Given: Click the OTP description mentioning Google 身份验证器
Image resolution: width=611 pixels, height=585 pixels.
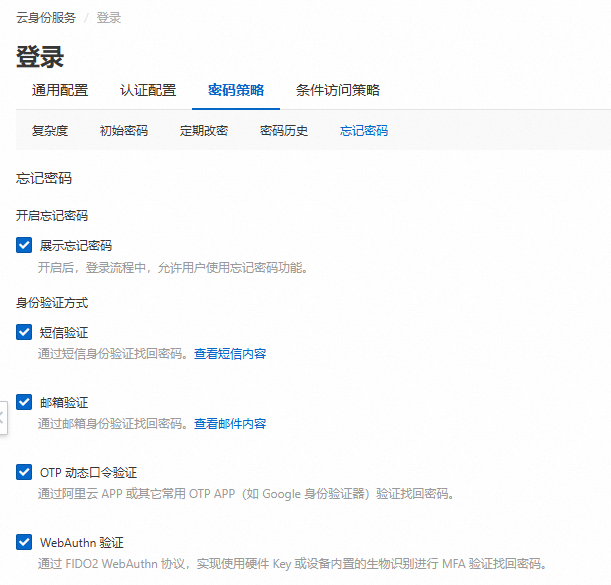Looking at the screenshot, I should click(246, 494).
